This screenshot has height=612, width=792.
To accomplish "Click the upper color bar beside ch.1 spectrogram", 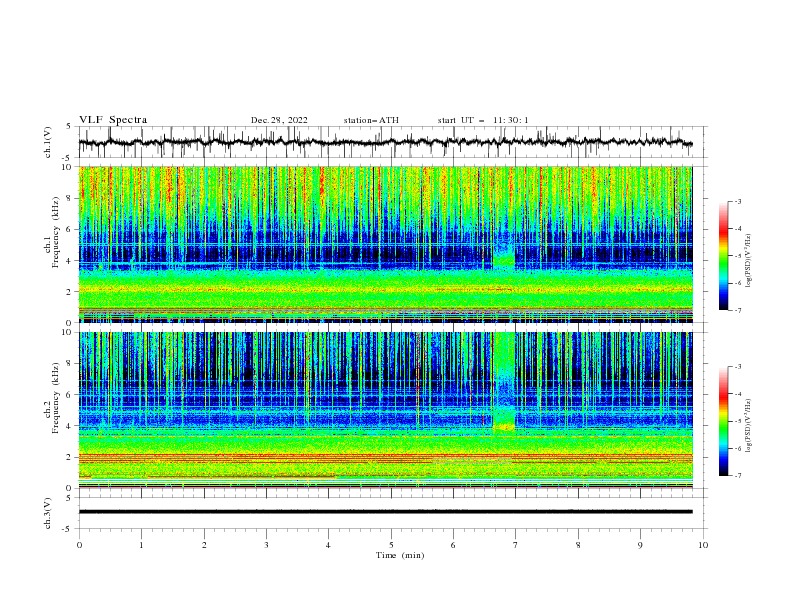I will (x=724, y=255).
